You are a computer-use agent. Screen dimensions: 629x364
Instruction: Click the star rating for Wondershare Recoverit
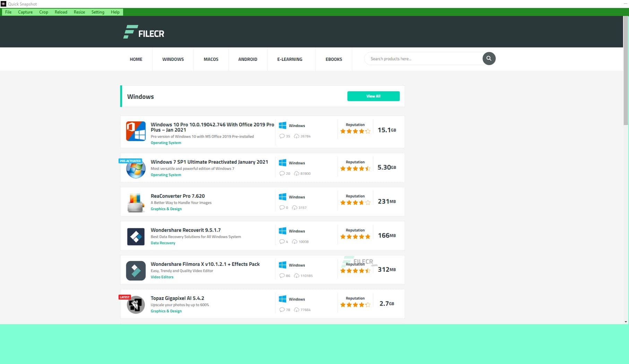355,236
